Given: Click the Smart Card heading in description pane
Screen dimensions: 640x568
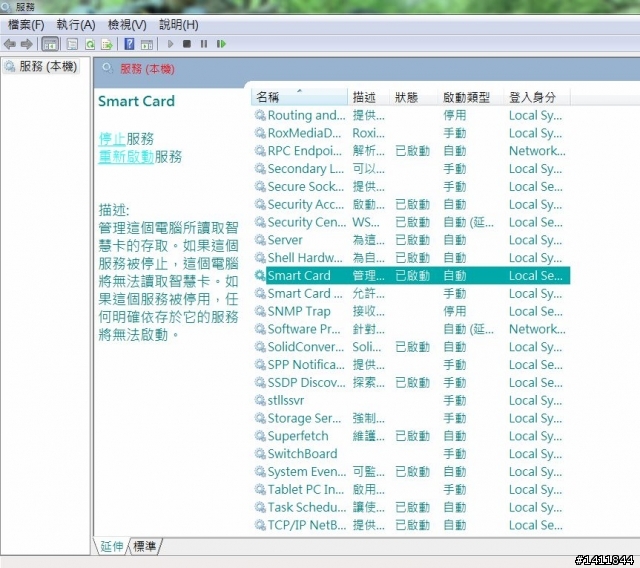Looking at the screenshot, I should coord(136,101).
